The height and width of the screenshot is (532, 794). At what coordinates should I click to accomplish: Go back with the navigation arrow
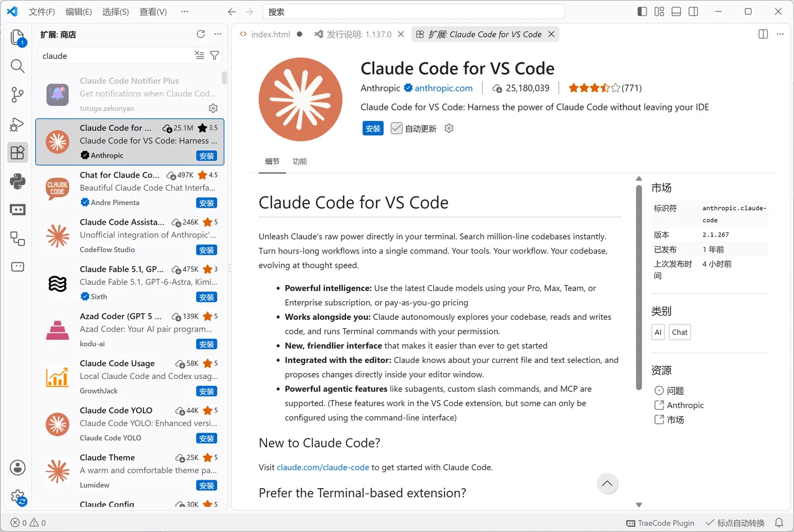[232, 11]
